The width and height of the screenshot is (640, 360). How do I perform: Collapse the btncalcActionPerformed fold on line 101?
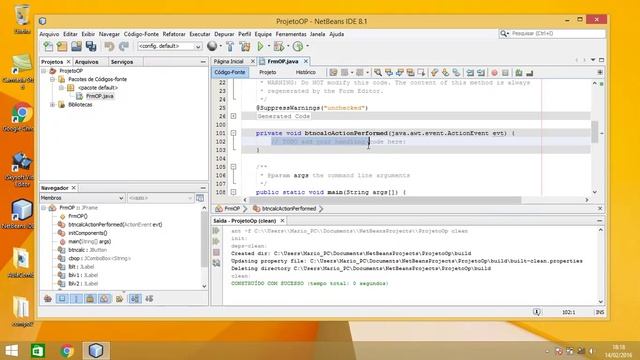click(233, 133)
